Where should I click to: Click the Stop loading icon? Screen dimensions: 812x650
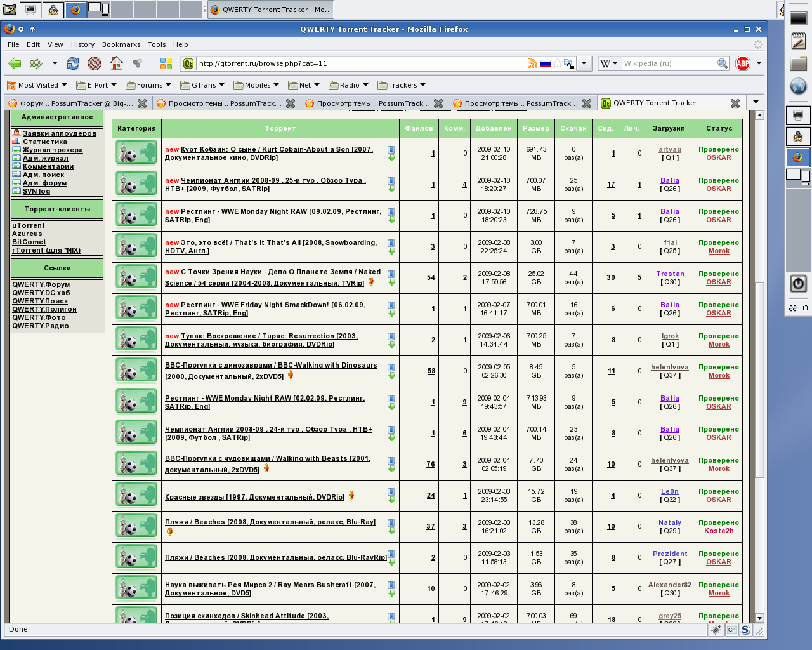coord(95,63)
